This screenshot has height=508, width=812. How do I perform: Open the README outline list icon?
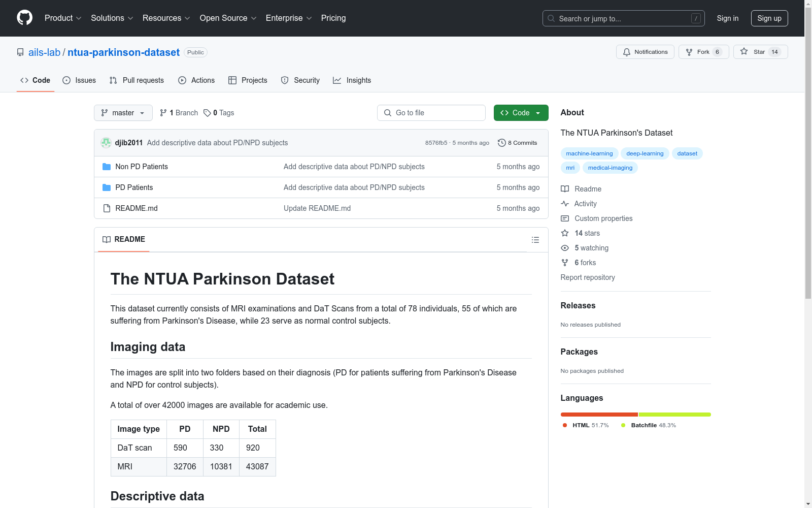[535, 240]
